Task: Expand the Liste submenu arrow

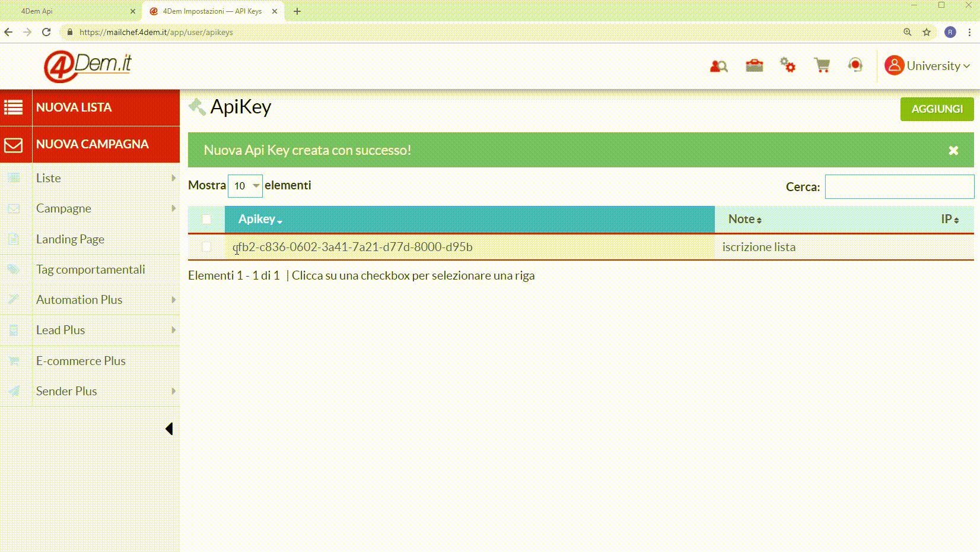Action: click(x=173, y=178)
